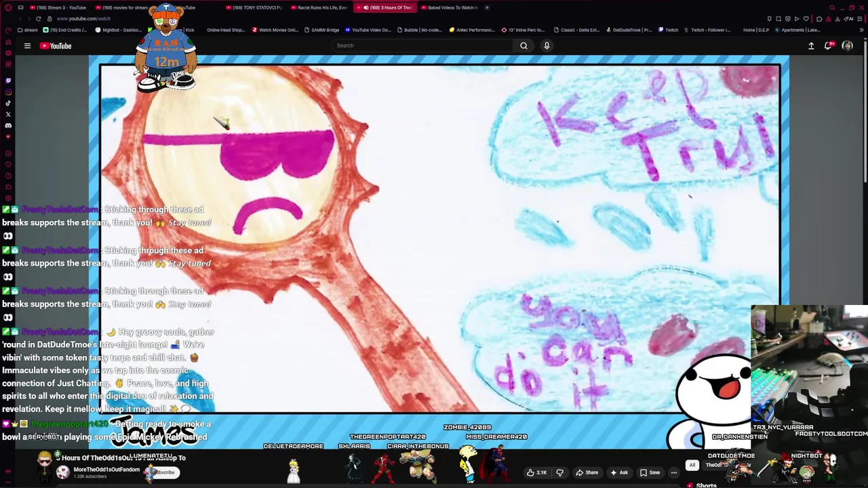This screenshot has height=488, width=868.
Task: Open the browser player play-triangle icon
Action: (796, 18)
